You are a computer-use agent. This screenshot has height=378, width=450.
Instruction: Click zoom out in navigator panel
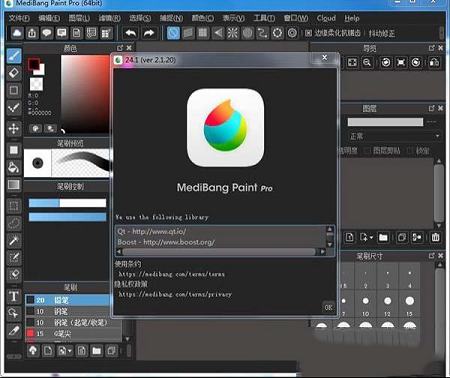coord(367,62)
